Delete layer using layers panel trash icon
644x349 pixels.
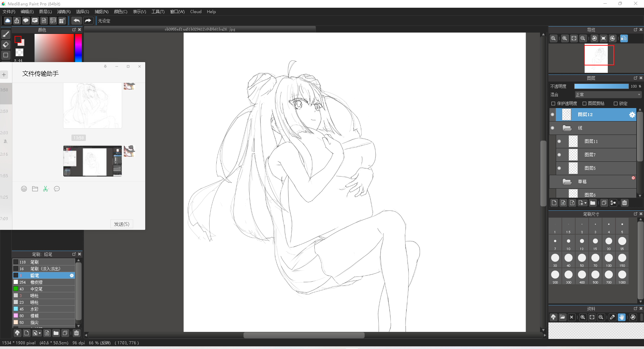[624, 203]
